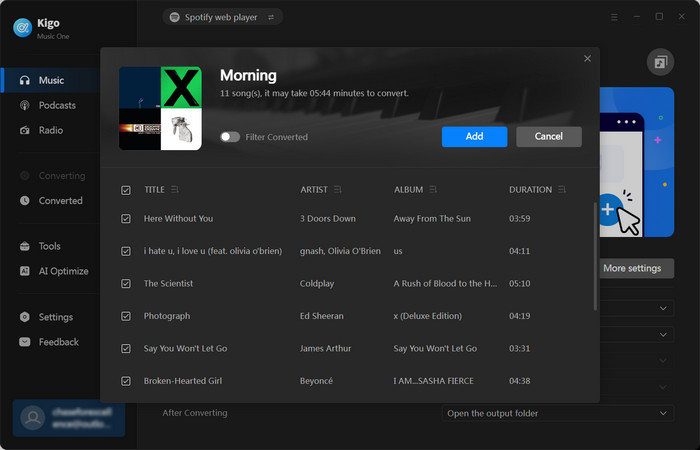The height and width of the screenshot is (450, 700).
Task: Open the music library round button
Action: pyautogui.click(x=660, y=62)
